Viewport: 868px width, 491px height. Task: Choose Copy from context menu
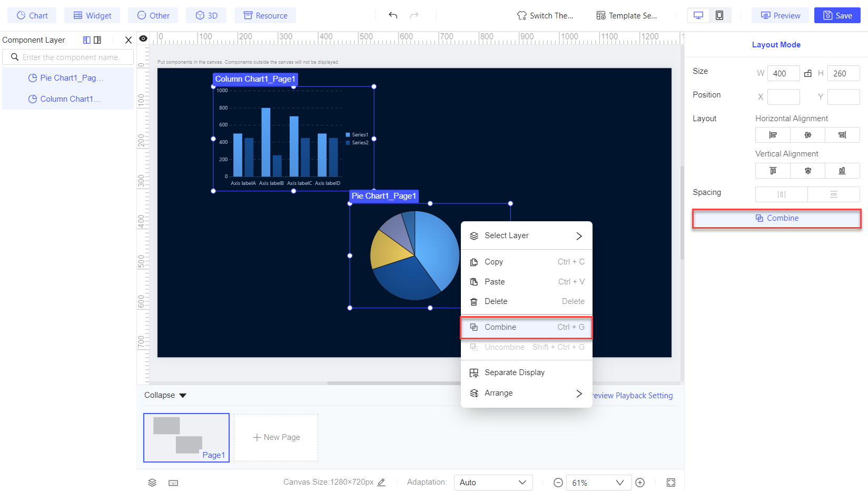coord(527,262)
